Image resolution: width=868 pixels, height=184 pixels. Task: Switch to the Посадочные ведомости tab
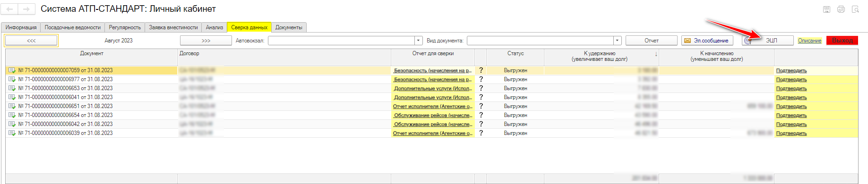click(x=73, y=27)
